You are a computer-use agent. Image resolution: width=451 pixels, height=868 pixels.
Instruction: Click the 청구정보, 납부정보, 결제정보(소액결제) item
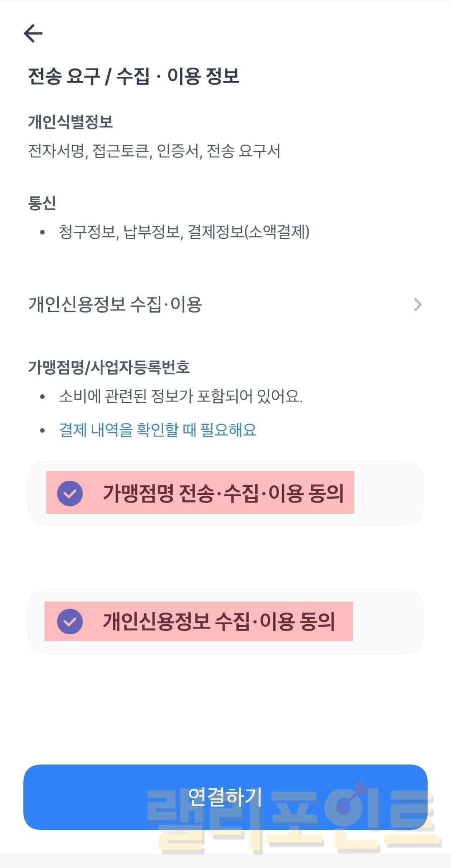click(x=184, y=232)
